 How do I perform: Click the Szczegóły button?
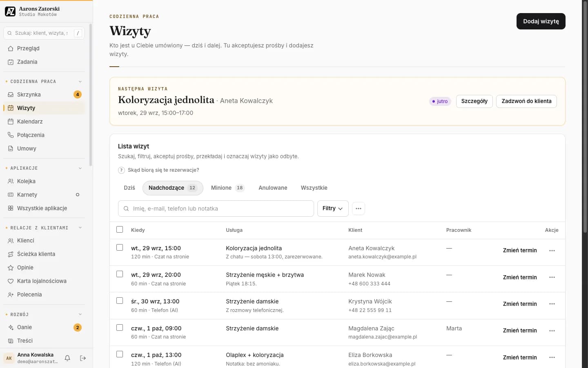point(474,101)
